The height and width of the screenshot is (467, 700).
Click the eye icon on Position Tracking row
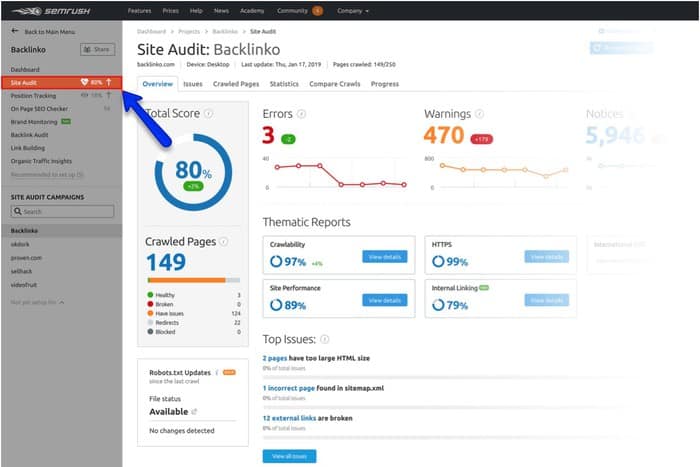click(x=84, y=95)
